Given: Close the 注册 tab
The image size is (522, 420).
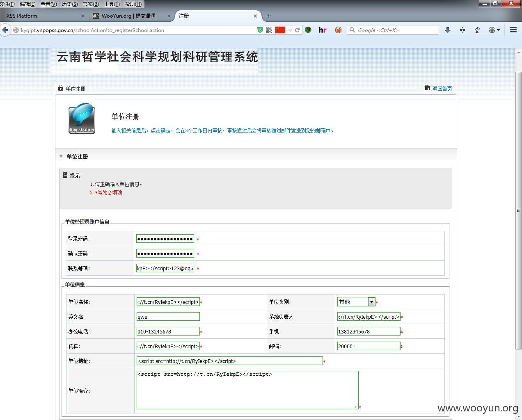Looking at the screenshot, I should coord(255,16).
